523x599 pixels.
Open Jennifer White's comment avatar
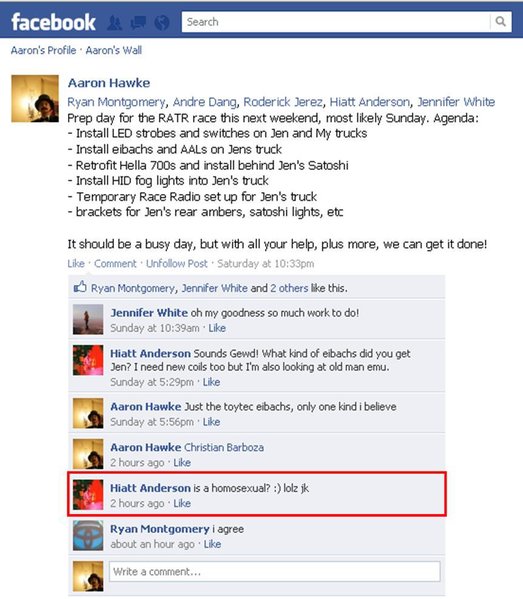88,319
